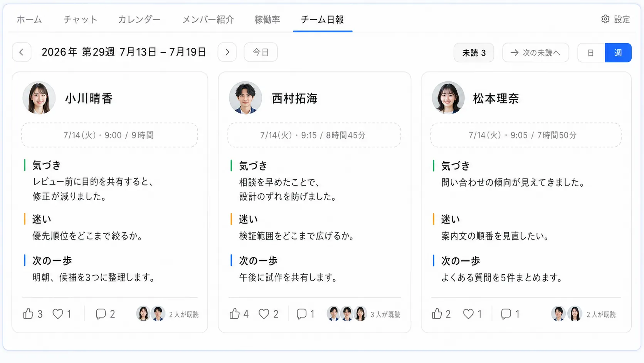Click text 案内文の順番を見直したい。
This screenshot has height=363, width=644.
pos(496,236)
